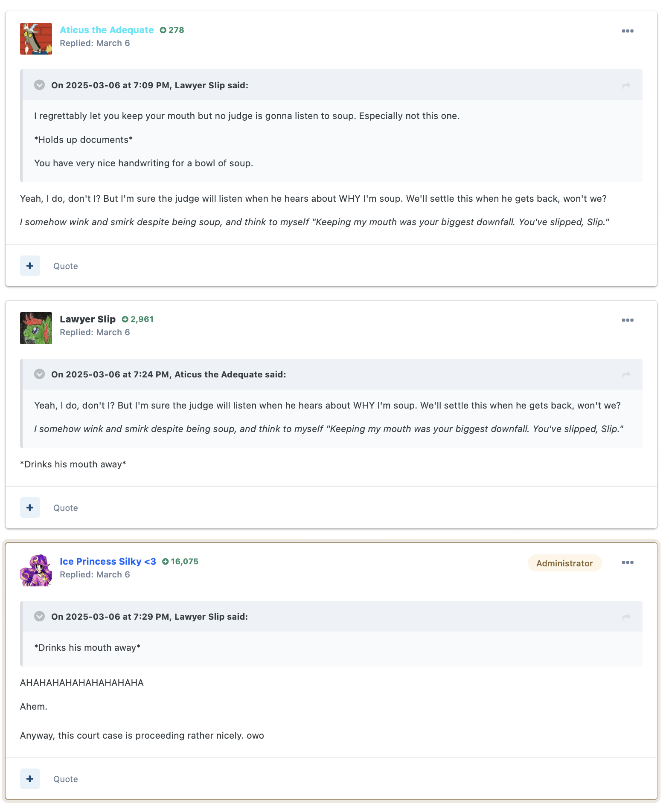Collapse the quote from 7:09 PM Lawyer Slip
Image resolution: width=669 pixels, height=812 pixels.
click(x=39, y=85)
